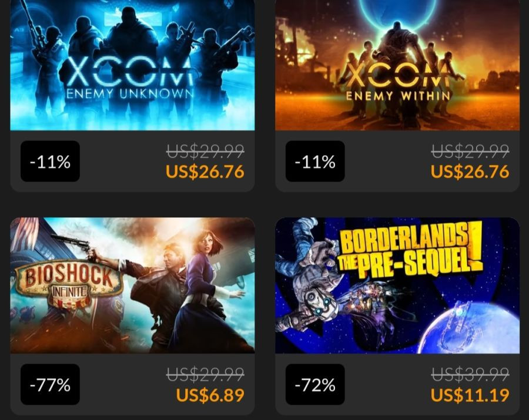Open BioShock Infinite game artwork
The width and height of the screenshot is (529, 420).
coord(132,285)
